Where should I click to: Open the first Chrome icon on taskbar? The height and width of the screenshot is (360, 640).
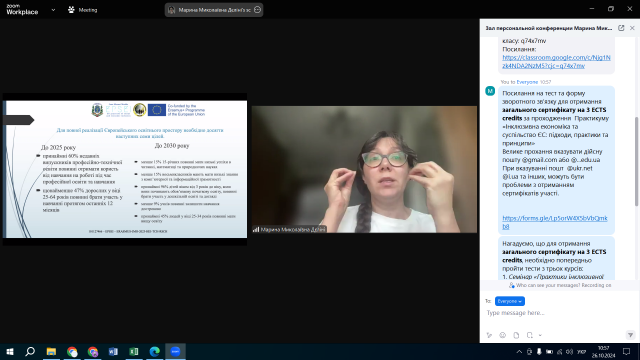click(x=72, y=351)
